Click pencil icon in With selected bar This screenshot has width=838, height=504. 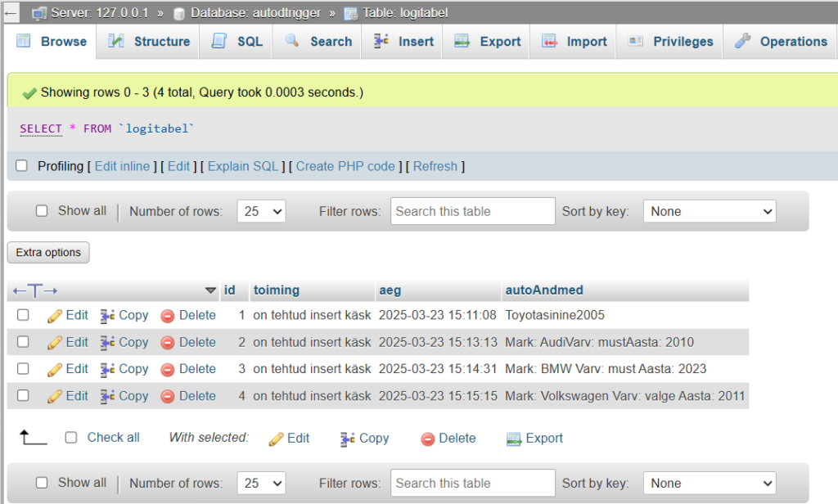click(276, 439)
